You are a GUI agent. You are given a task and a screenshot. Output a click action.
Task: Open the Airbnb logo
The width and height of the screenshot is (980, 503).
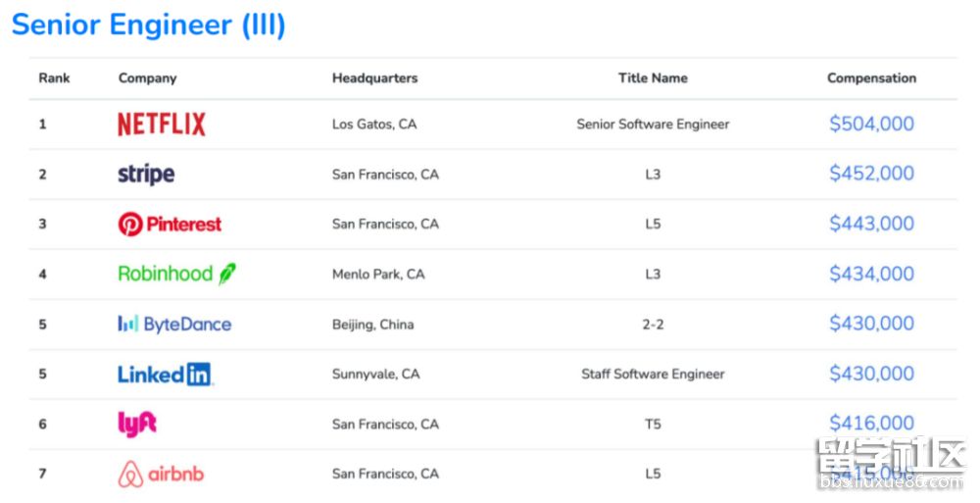click(x=161, y=475)
